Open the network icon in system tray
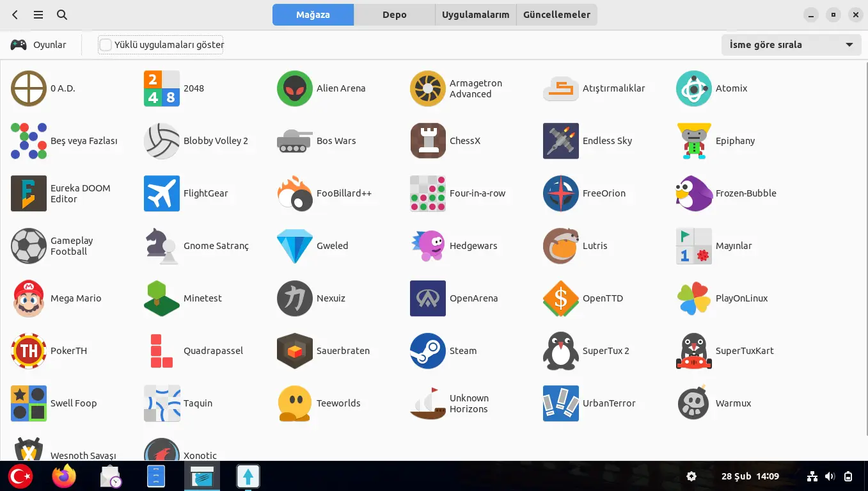868x491 pixels. point(812,476)
